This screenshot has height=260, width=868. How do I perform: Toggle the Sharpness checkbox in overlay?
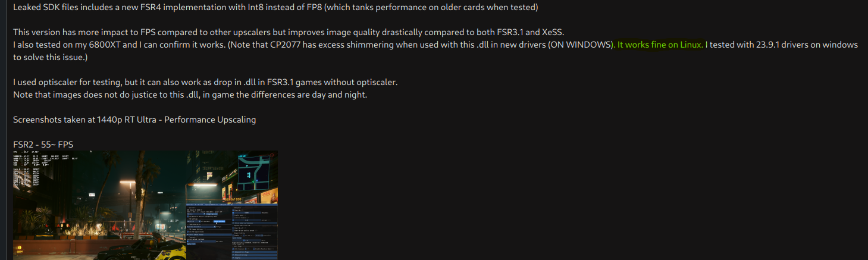click(233, 210)
